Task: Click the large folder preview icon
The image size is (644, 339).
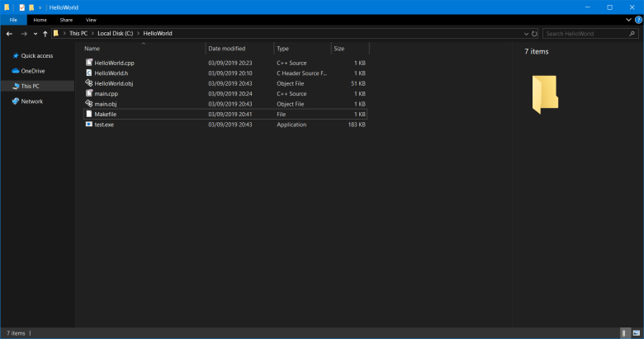Action: pos(545,94)
